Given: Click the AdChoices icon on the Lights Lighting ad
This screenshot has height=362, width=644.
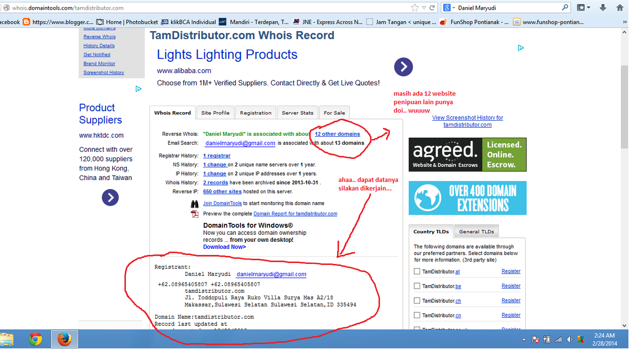Looking at the screenshot, I should [521, 48].
